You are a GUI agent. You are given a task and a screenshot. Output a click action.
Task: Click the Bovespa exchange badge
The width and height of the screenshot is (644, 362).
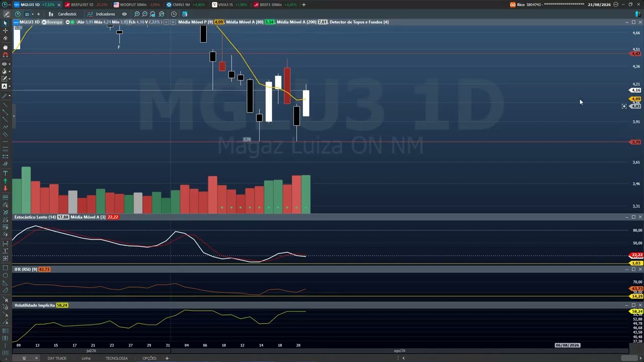[52, 22]
